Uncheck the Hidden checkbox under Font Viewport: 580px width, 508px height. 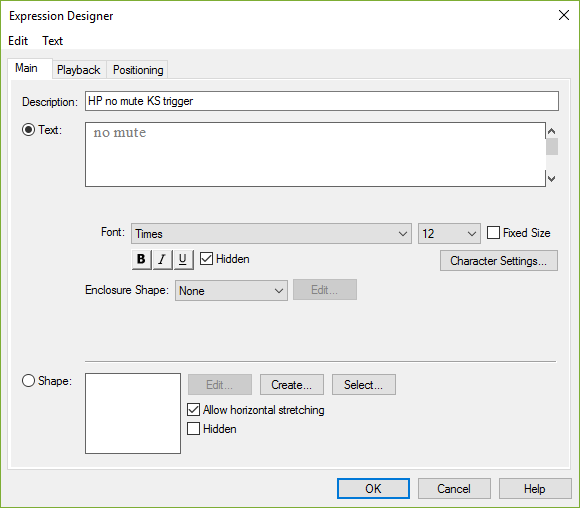pyautogui.click(x=206, y=259)
